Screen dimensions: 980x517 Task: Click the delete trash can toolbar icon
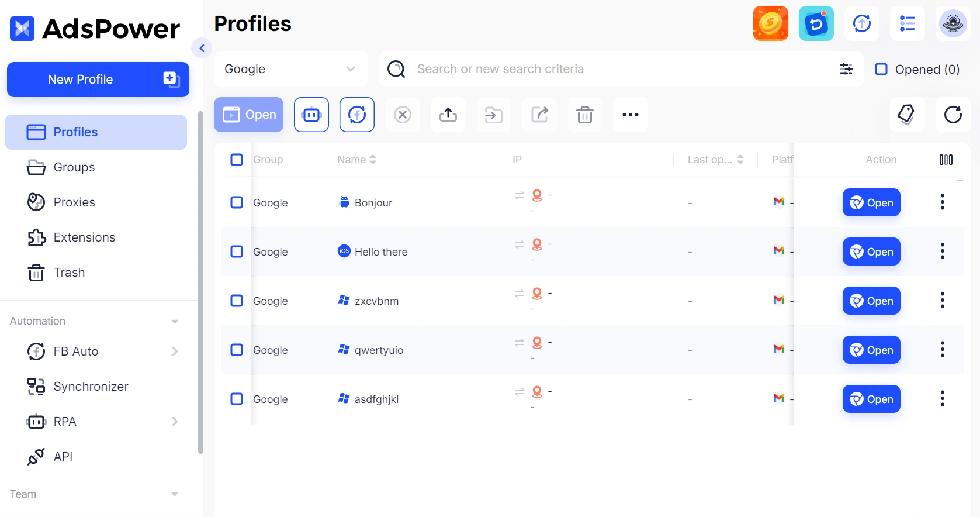pyautogui.click(x=585, y=115)
